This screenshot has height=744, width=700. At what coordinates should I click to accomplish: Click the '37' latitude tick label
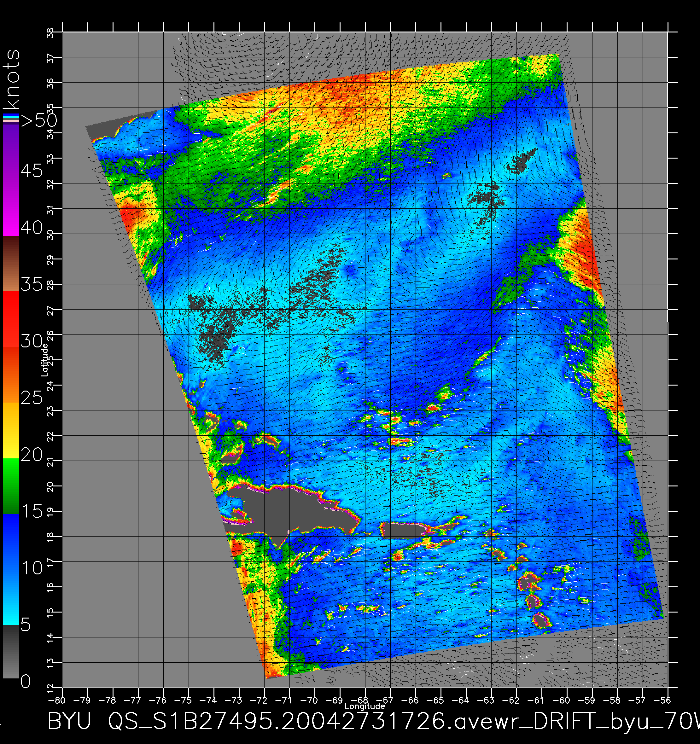[x=50, y=59]
